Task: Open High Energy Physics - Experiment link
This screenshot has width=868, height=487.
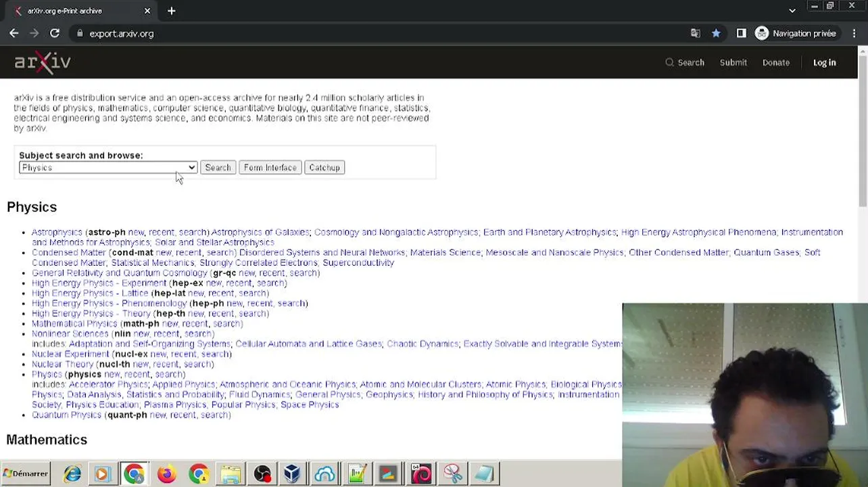Action: (99, 283)
